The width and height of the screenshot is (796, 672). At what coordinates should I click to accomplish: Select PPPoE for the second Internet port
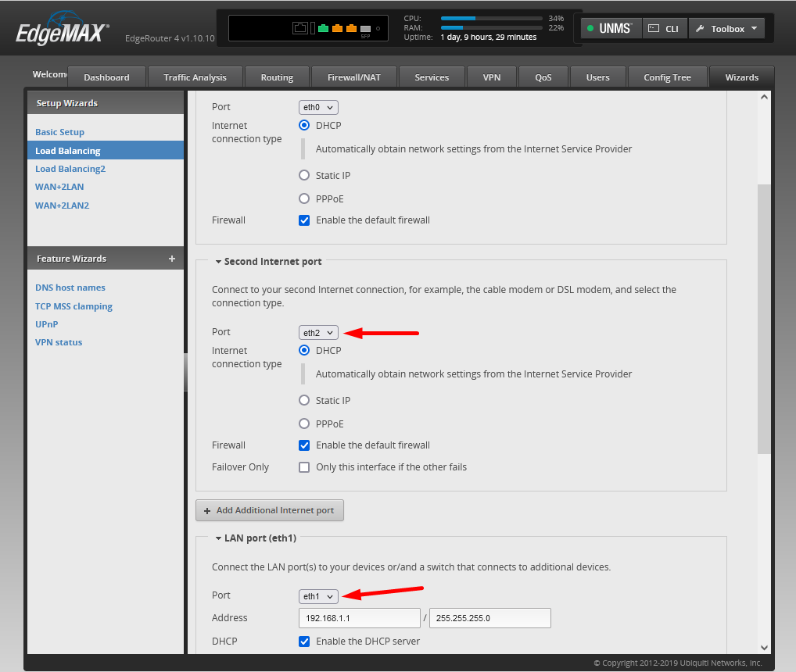coord(304,424)
